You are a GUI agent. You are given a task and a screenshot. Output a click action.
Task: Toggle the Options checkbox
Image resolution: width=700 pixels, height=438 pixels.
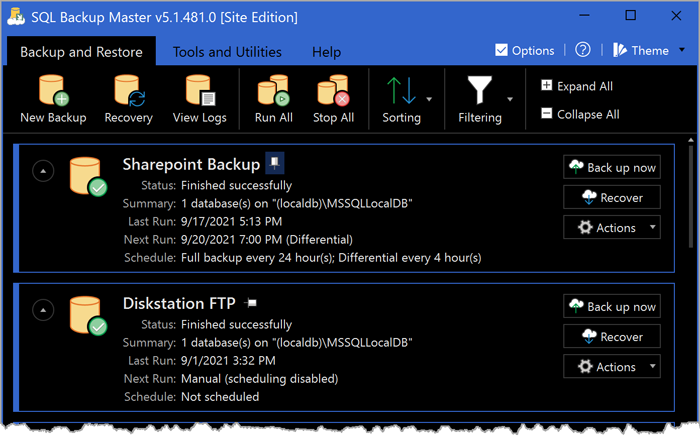click(x=501, y=50)
